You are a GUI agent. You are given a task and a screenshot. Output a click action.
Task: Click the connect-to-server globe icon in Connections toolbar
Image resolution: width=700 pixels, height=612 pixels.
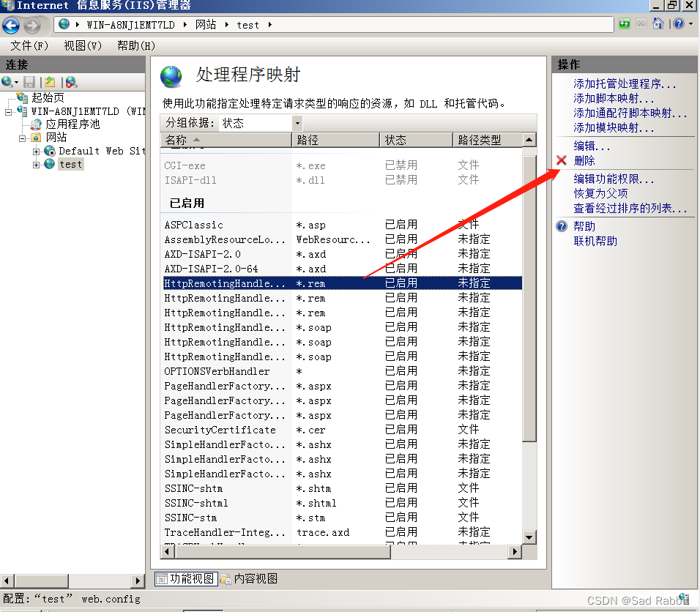(6, 81)
